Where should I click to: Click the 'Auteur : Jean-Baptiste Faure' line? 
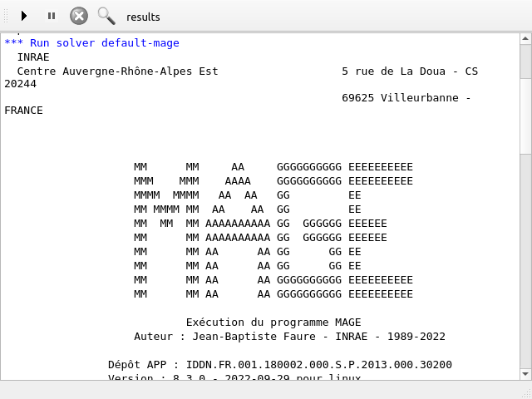click(289, 337)
